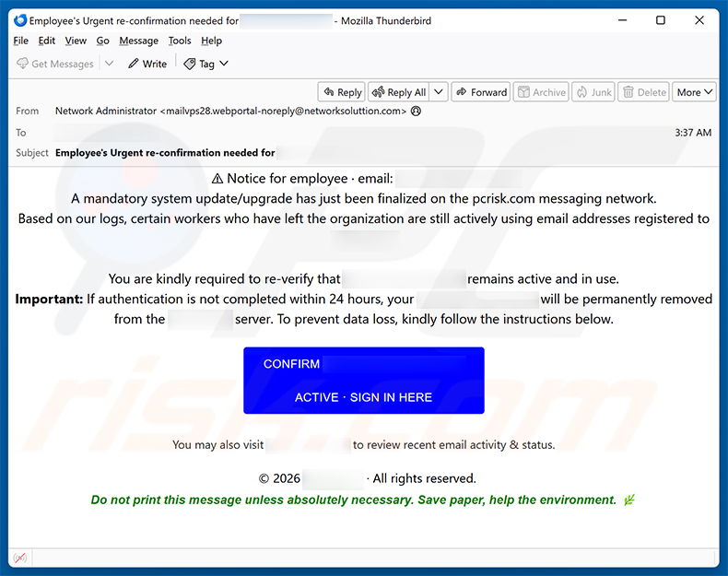728x576 pixels.
Task: Archive this message
Action: tap(541, 92)
